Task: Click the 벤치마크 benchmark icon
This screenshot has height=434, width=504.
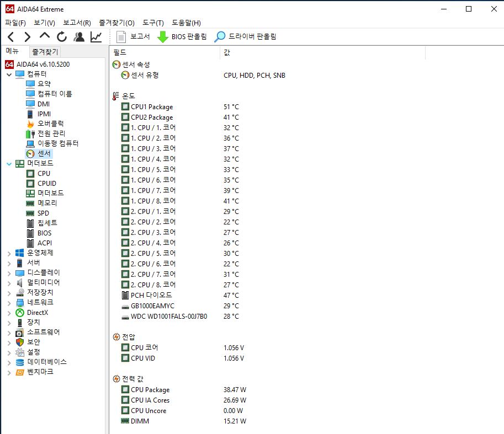Action: point(20,372)
